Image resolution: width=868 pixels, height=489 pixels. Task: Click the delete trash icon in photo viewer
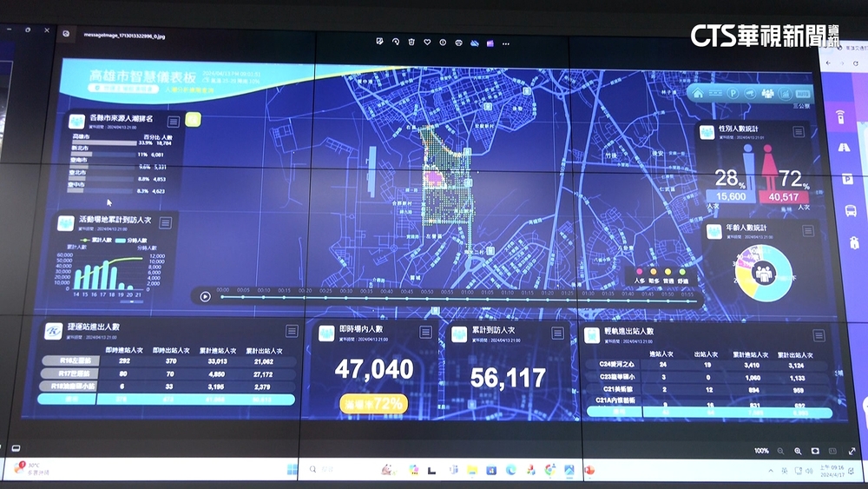click(411, 42)
